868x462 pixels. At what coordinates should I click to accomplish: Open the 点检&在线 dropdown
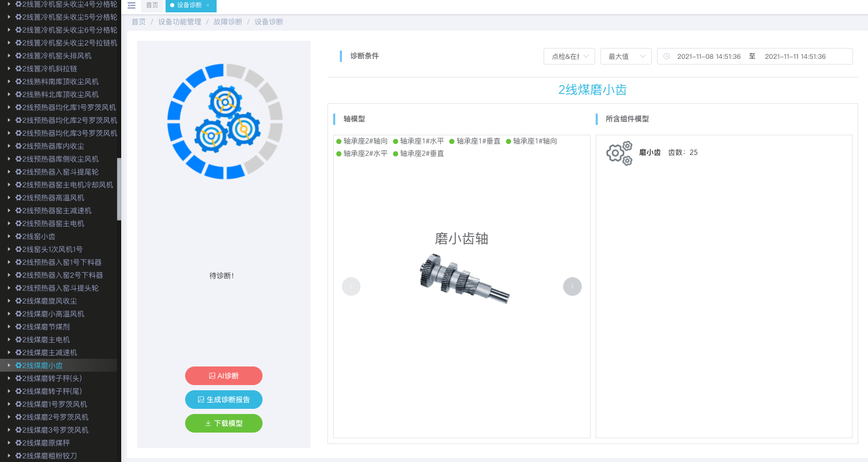(x=569, y=56)
